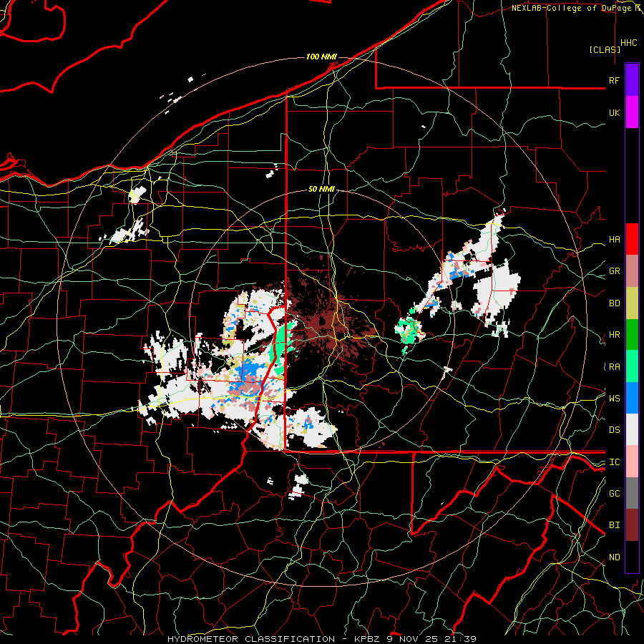Click the 'RA' legend label

pyautogui.click(x=614, y=367)
